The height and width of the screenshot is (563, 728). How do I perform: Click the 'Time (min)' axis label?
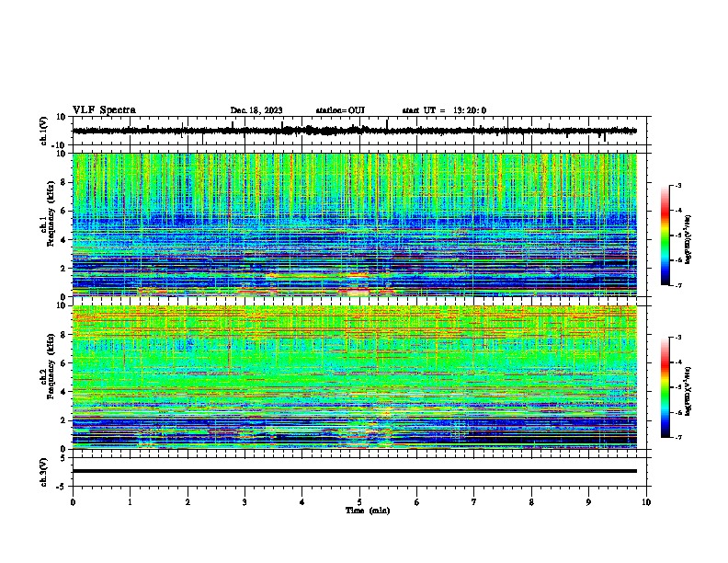(368, 511)
